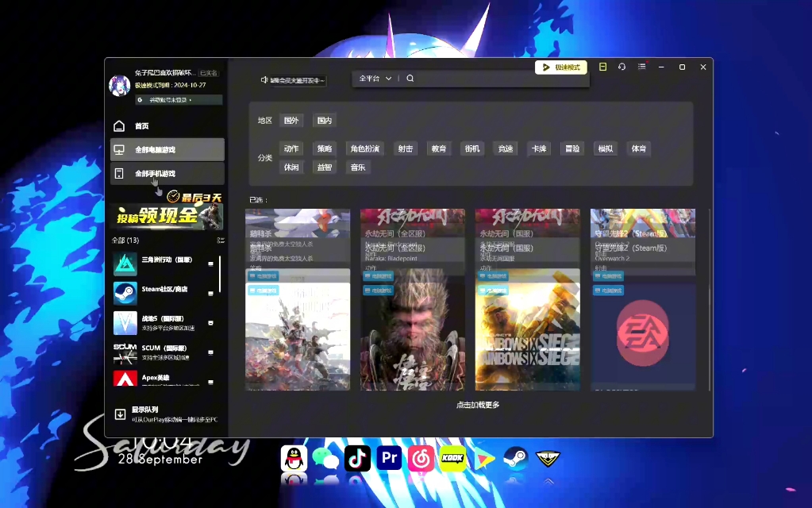Toggle the 教育 category filter
Viewport: 812px width, 508px height.
(x=439, y=148)
